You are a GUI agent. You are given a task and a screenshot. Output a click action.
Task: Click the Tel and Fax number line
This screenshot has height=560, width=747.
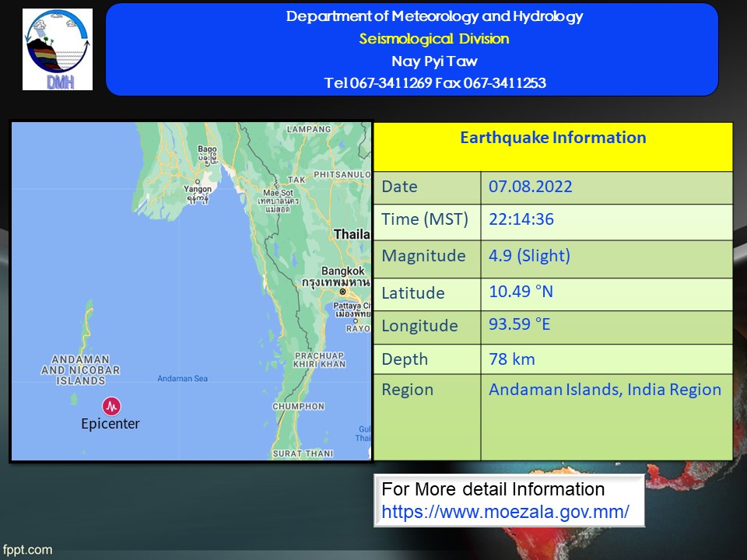(x=435, y=83)
